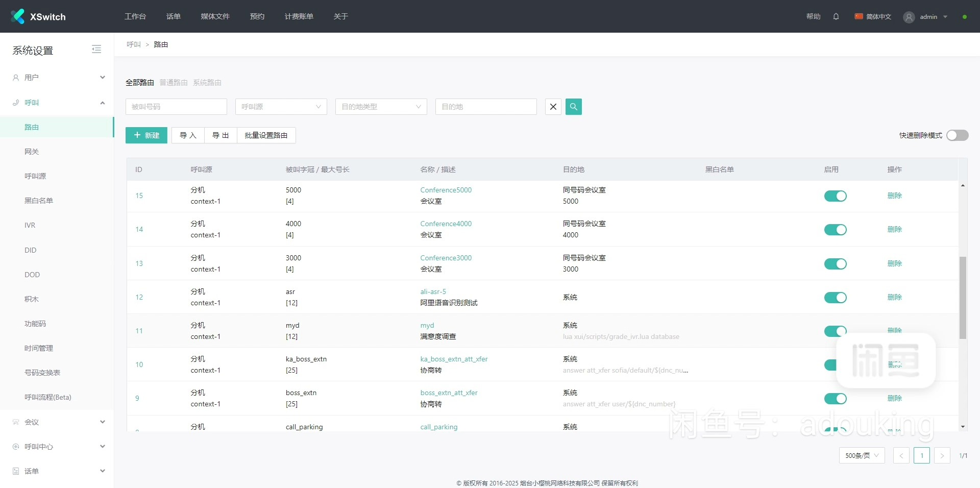Viewport: 980px width, 488px height.
Task: Go to next page arrow in pagination
Action: 942,455
